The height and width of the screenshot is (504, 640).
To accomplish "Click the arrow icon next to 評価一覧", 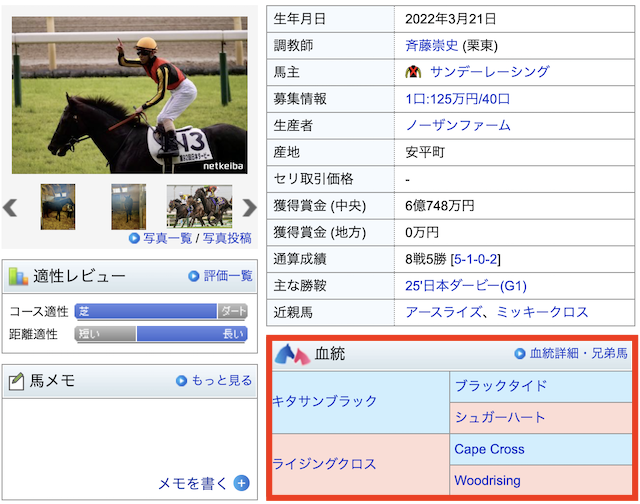I will click(194, 276).
